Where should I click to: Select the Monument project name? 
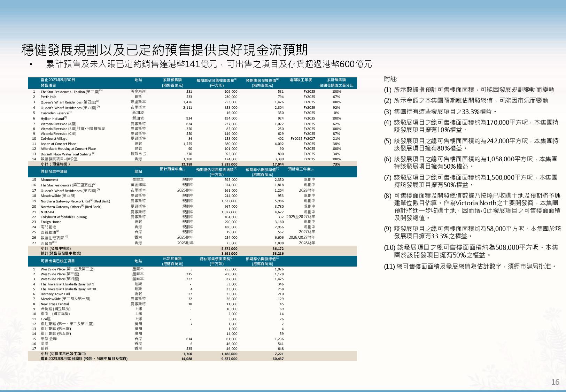[49, 180]
